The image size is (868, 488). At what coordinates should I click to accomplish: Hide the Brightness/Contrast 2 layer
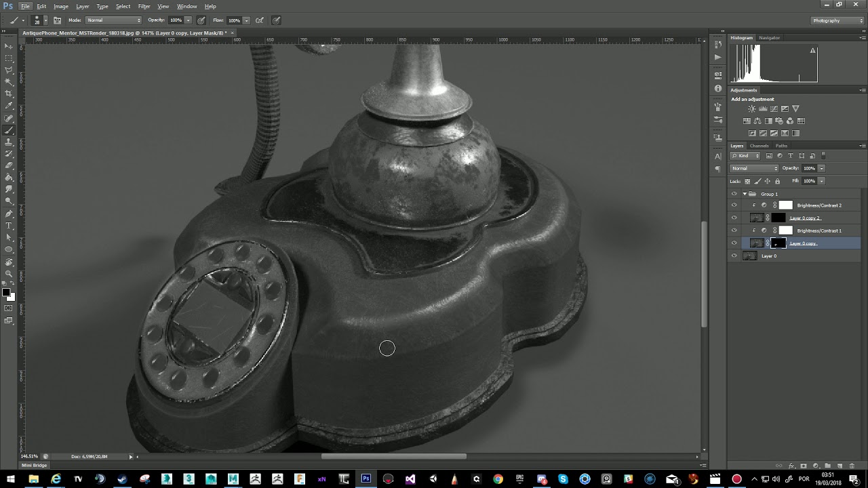[x=734, y=205]
